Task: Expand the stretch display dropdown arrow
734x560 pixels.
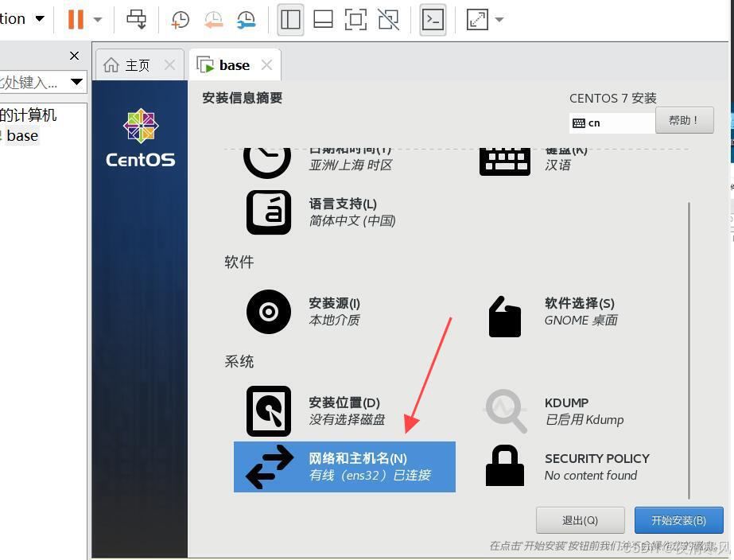Action: tap(499, 19)
